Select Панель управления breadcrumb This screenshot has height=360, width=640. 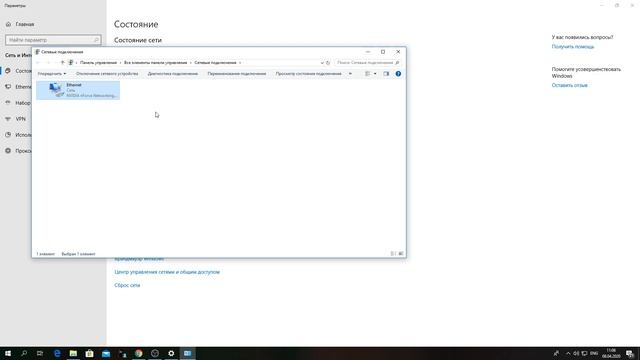pyautogui.click(x=98, y=63)
